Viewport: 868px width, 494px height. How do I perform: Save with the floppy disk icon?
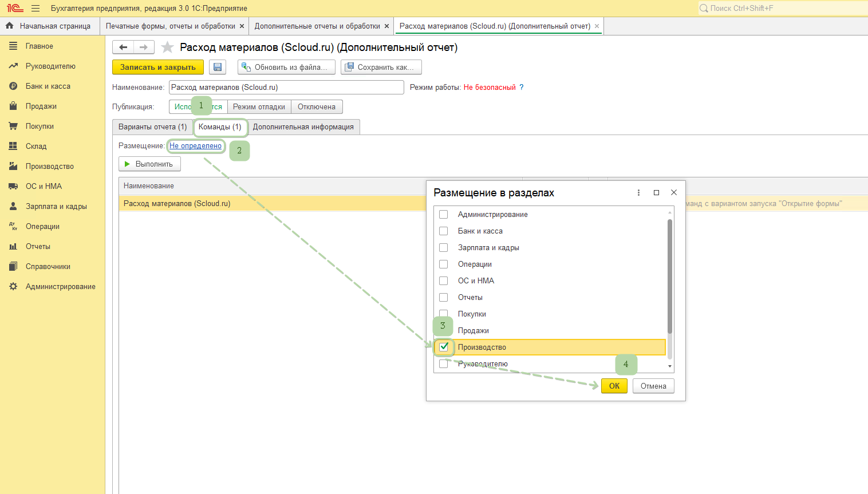coord(218,67)
